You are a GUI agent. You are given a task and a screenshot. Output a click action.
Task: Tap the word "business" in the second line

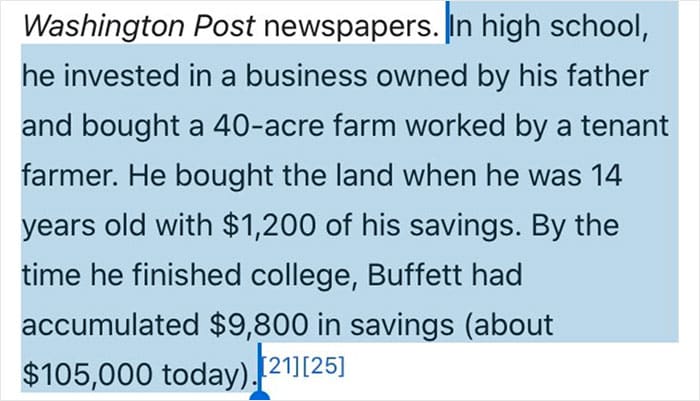click(306, 75)
